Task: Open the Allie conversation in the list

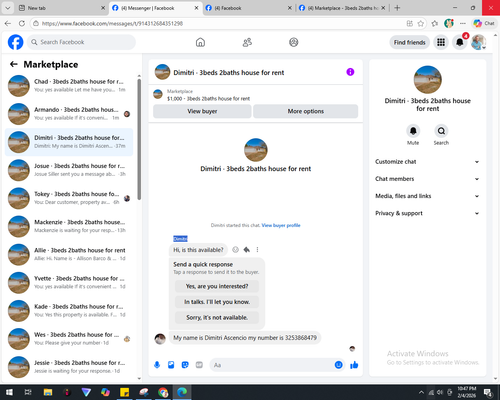Action: (x=69, y=254)
